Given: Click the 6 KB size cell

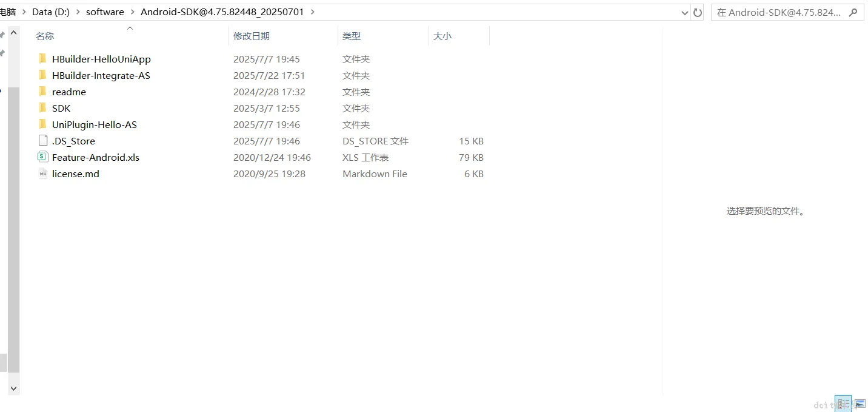Looking at the screenshot, I should click(x=474, y=174).
